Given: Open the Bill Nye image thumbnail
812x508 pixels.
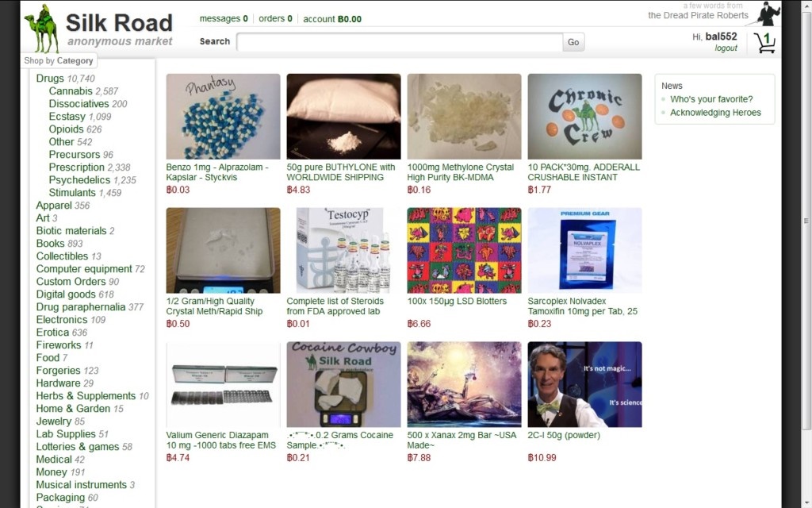Looking at the screenshot, I should tap(584, 384).
